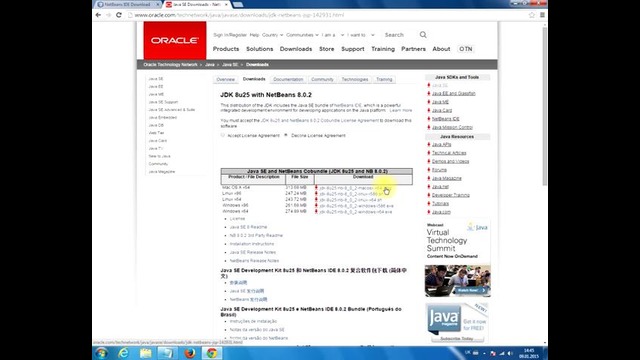Select Accept License Agreement radio button
640x360 pixels.
coord(223,135)
